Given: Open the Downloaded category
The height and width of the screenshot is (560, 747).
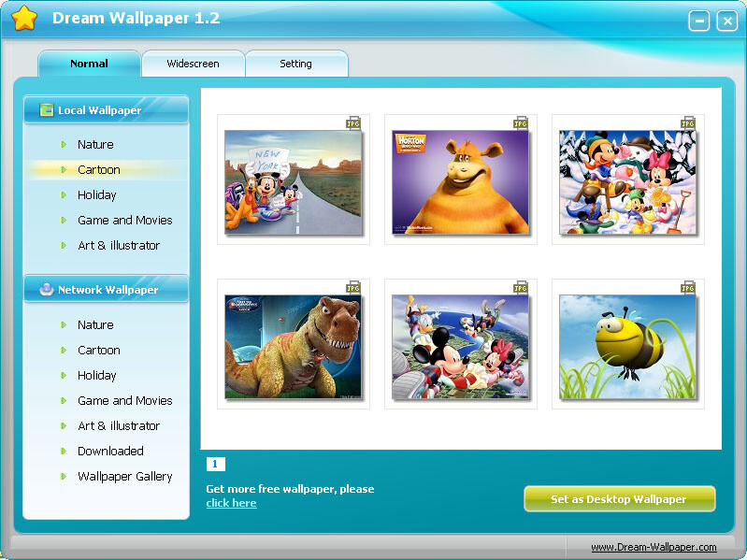Looking at the screenshot, I should 110,451.
